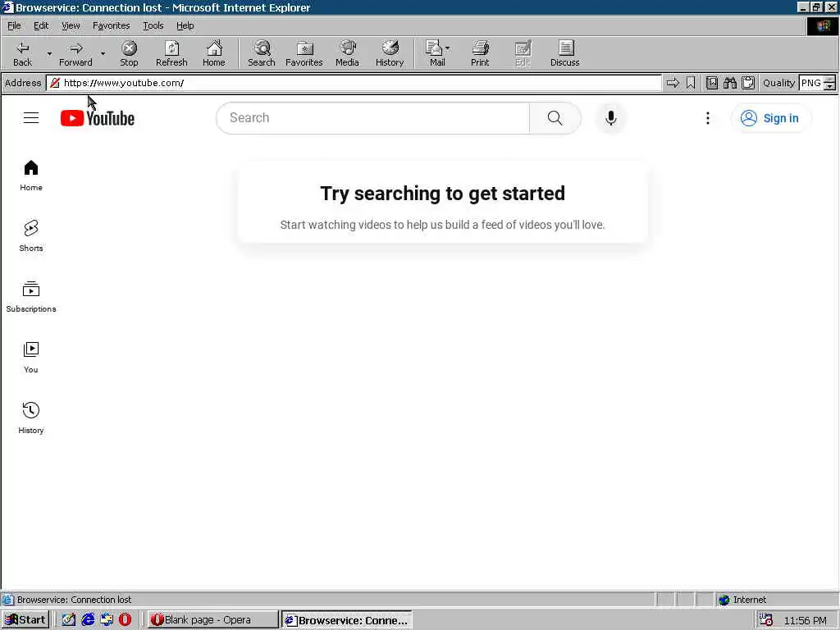The image size is (840, 630).
Task: Open the Favorites pane from the toolbar
Action: tap(304, 53)
